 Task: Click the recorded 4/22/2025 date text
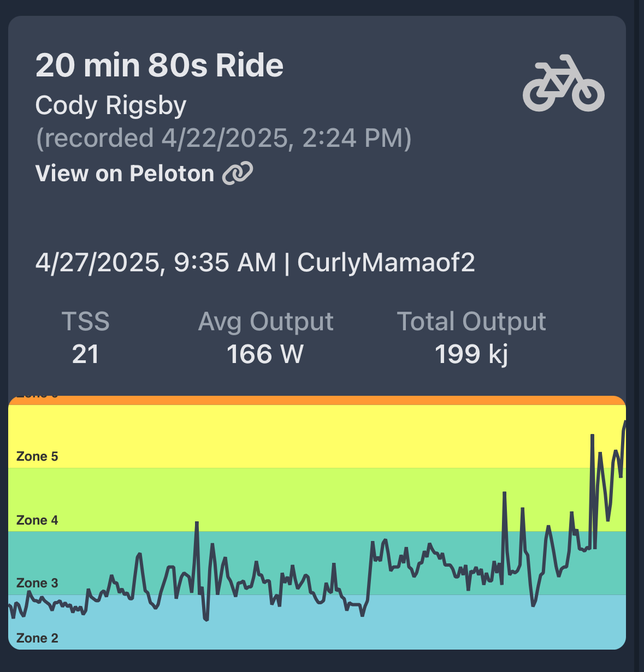coord(223,138)
